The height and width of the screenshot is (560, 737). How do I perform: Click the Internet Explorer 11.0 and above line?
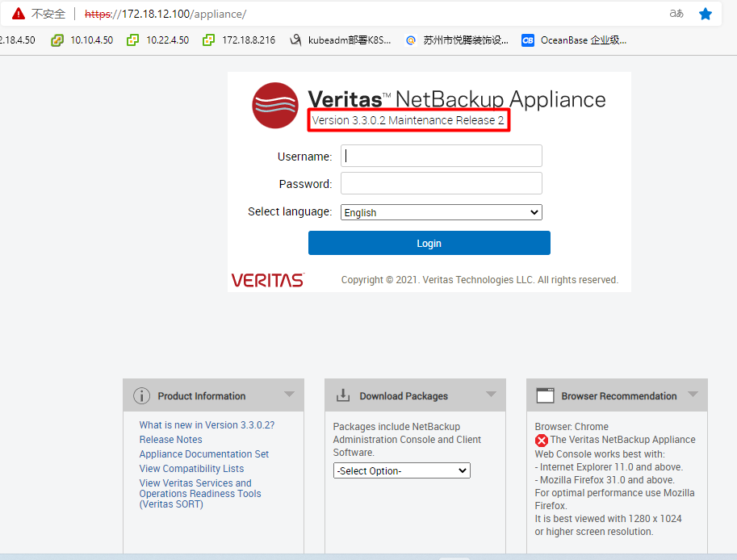click(609, 467)
